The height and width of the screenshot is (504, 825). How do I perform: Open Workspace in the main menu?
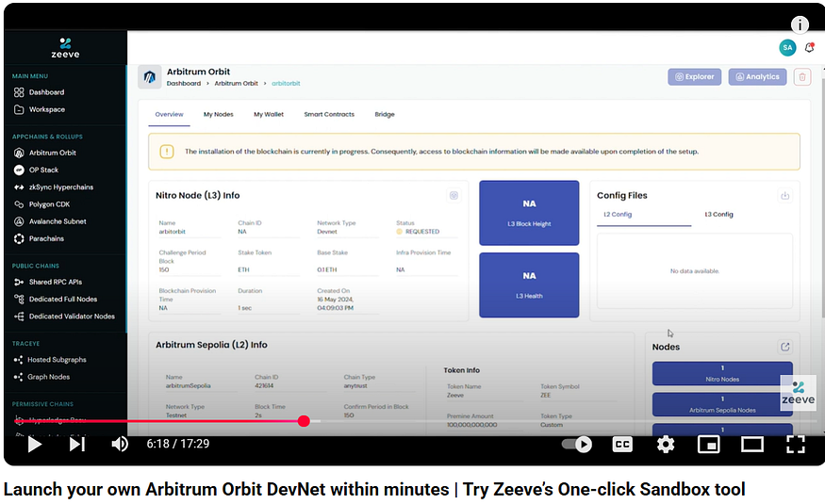click(40, 110)
